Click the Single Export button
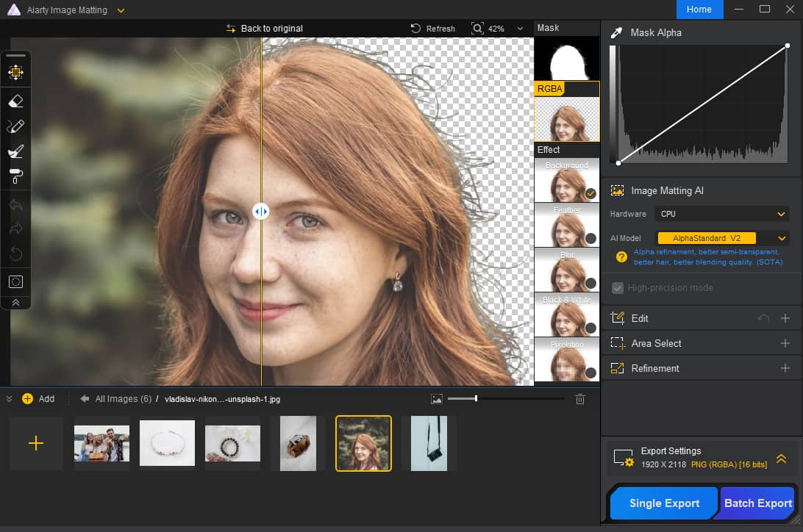Viewport: 803px width, 532px height. pos(664,503)
